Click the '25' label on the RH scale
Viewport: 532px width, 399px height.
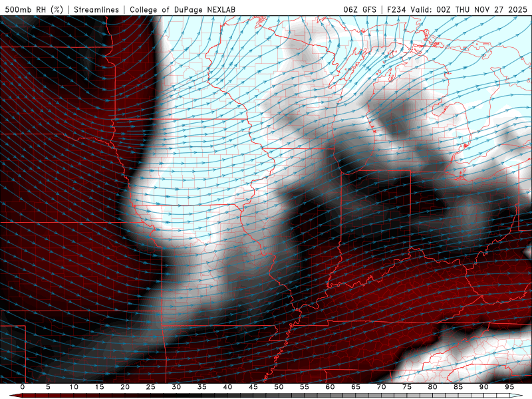click(x=151, y=387)
